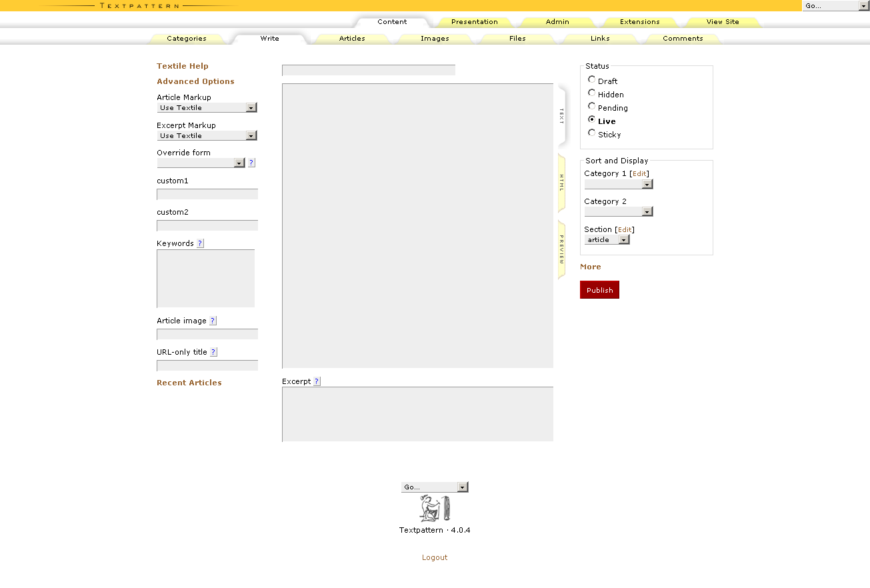Open help for URL-only title
The width and height of the screenshot is (870, 588).
tap(213, 352)
